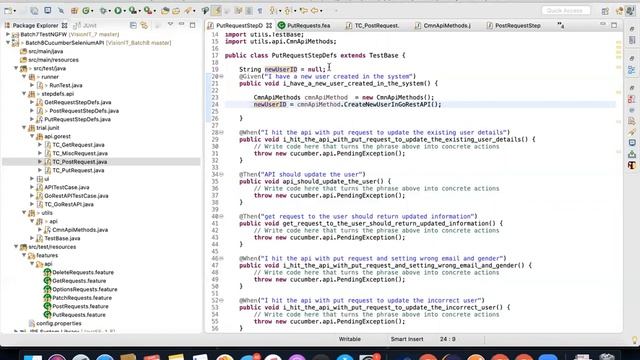Click the green Run toolbar button
Viewport: 640px width, 360px height.
tap(118, 11)
